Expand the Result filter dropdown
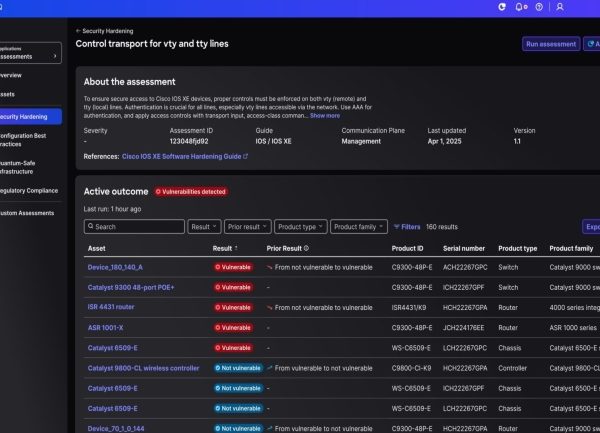 204,227
